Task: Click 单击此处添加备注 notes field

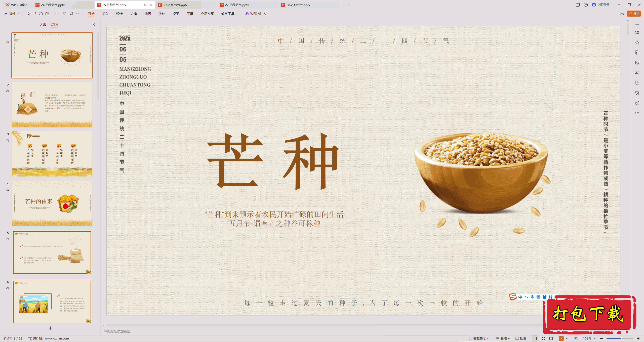Action: coord(117,331)
